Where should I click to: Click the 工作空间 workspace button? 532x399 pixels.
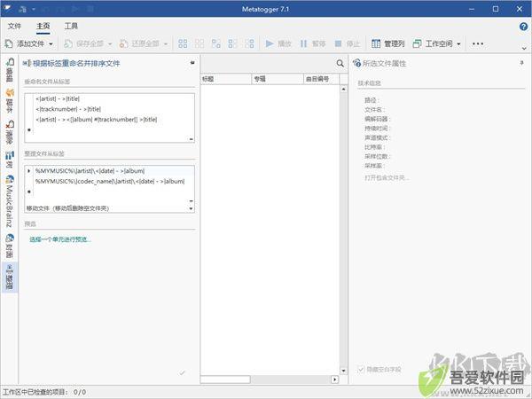tap(433, 43)
